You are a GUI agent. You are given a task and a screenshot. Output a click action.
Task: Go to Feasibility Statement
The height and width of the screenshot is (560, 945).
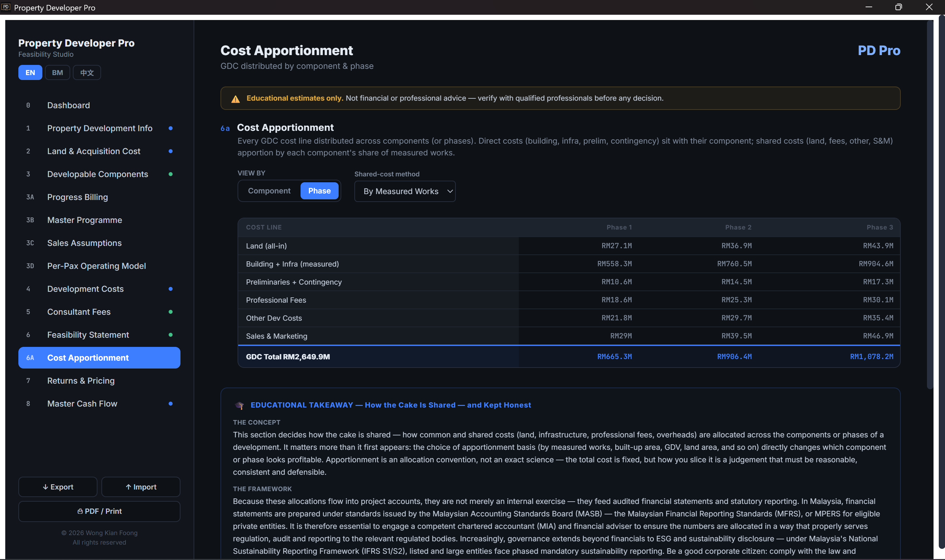coord(99,335)
